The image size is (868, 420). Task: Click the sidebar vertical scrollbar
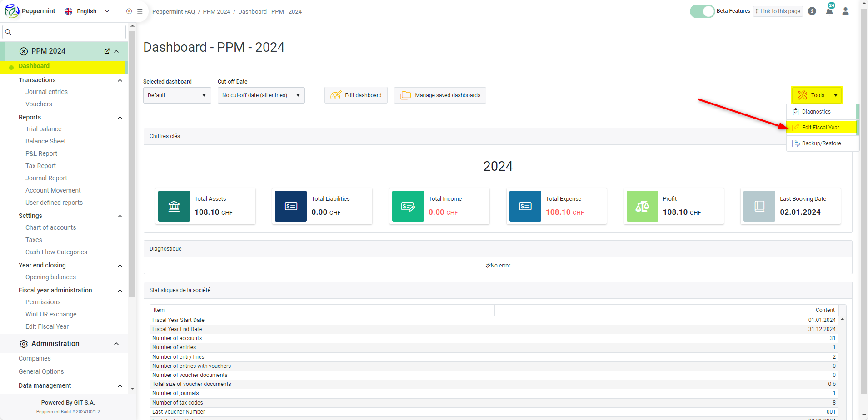click(x=132, y=163)
